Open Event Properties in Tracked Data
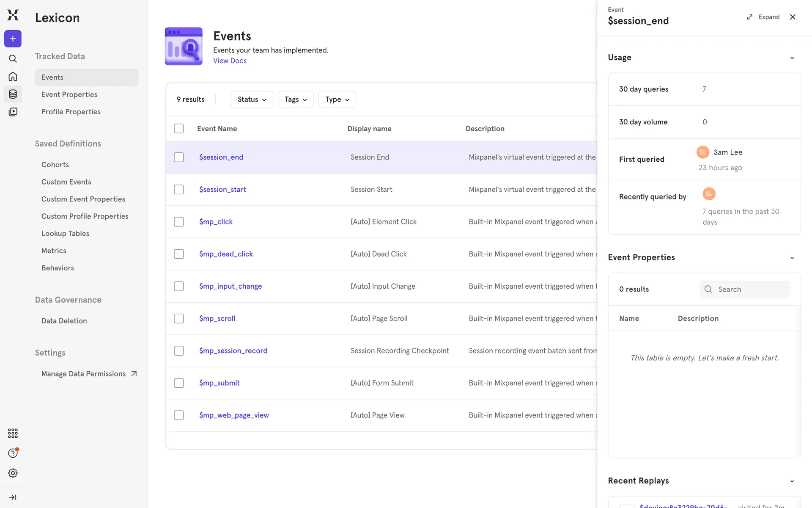 69,94
